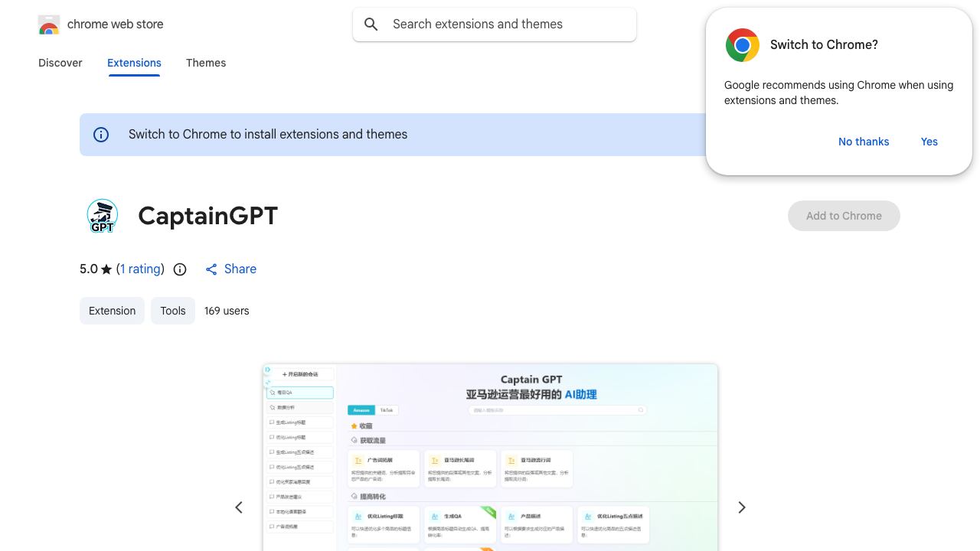Click the Chrome logo in the popup
The image size is (980, 551).
tap(743, 45)
